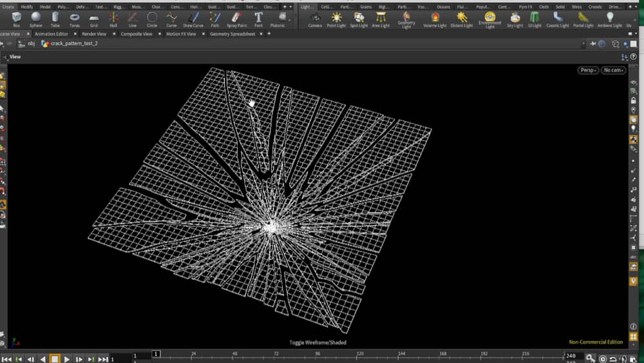This screenshot has width=644, height=363.
Task: Add a Sky Light
Action: 515,19
